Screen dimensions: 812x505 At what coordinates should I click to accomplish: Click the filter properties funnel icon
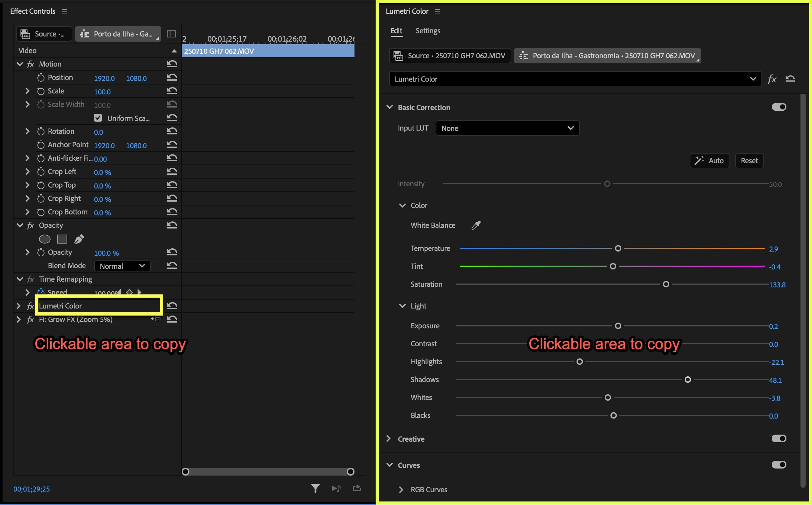point(315,489)
